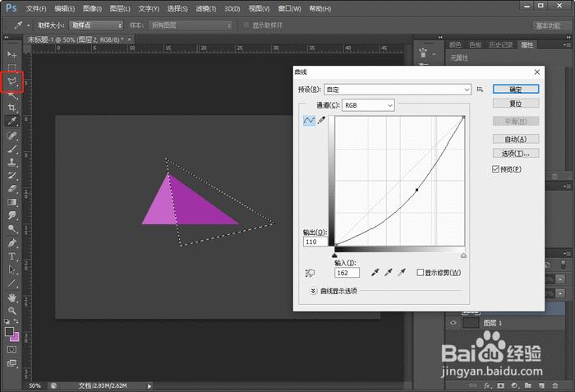Image resolution: width=575 pixels, height=392 pixels.
Task: Toggle Quick Mask mode
Action: coord(11,349)
